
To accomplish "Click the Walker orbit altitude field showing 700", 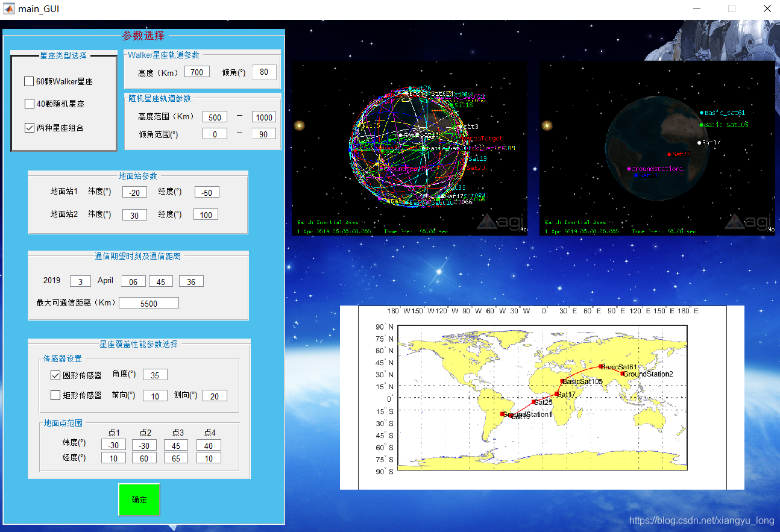I will [x=197, y=71].
